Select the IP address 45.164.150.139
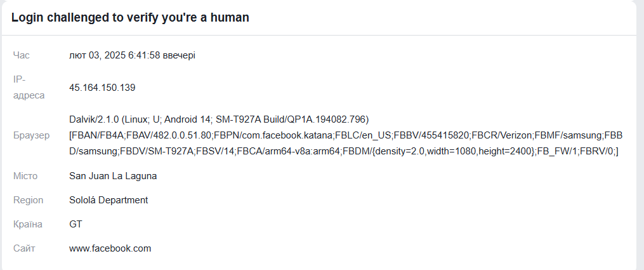Screen dimensions: 644x270 pos(102,88)
